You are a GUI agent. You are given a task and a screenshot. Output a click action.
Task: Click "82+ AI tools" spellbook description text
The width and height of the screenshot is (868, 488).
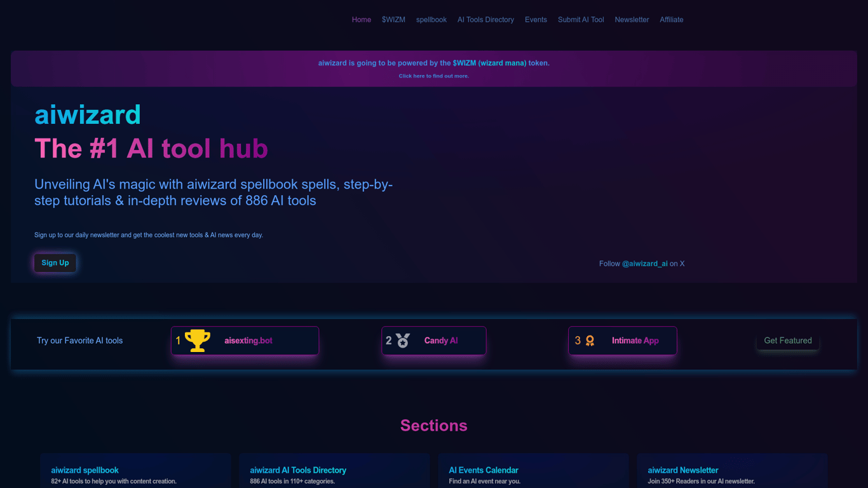tap(114, 482)
